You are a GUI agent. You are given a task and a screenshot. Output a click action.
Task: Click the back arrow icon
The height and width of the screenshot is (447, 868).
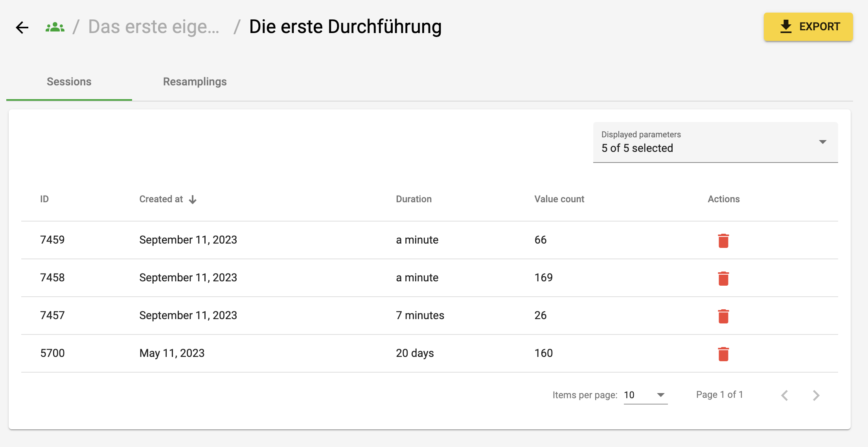(x=22, y=27)
